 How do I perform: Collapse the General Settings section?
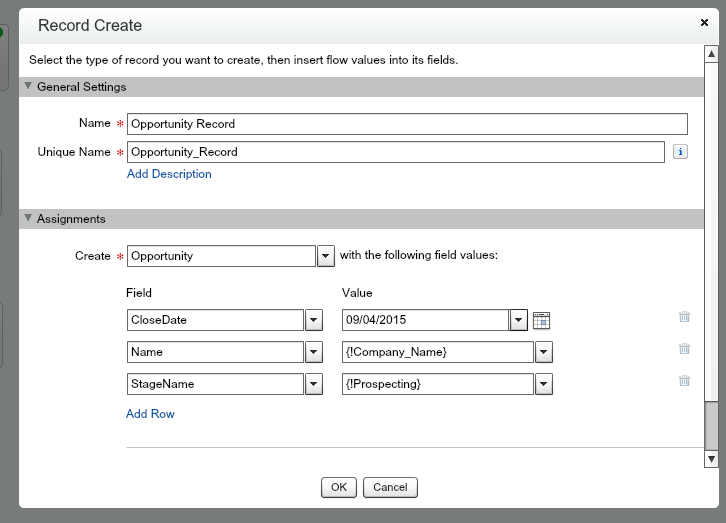pyautogui.click(x=28, y=87)
